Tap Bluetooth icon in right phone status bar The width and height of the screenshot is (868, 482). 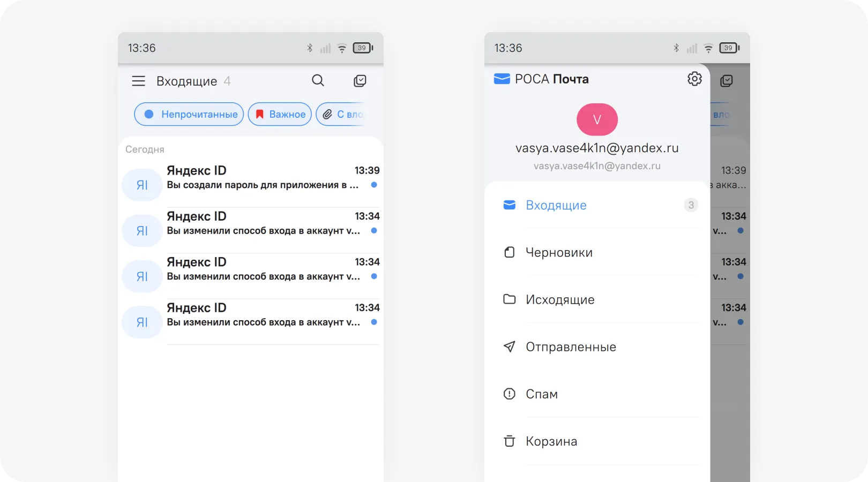point(676,48)
